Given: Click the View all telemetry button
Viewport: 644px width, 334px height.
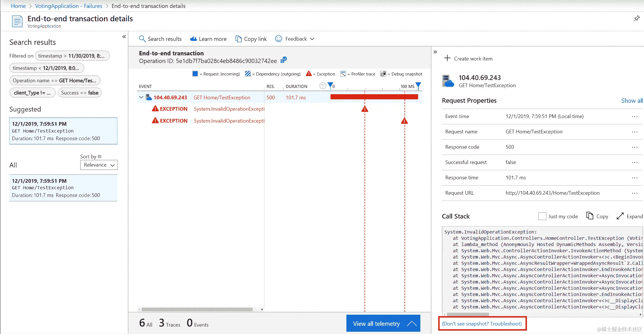Looking at the screenshot, I should click(x=383, y=324).
